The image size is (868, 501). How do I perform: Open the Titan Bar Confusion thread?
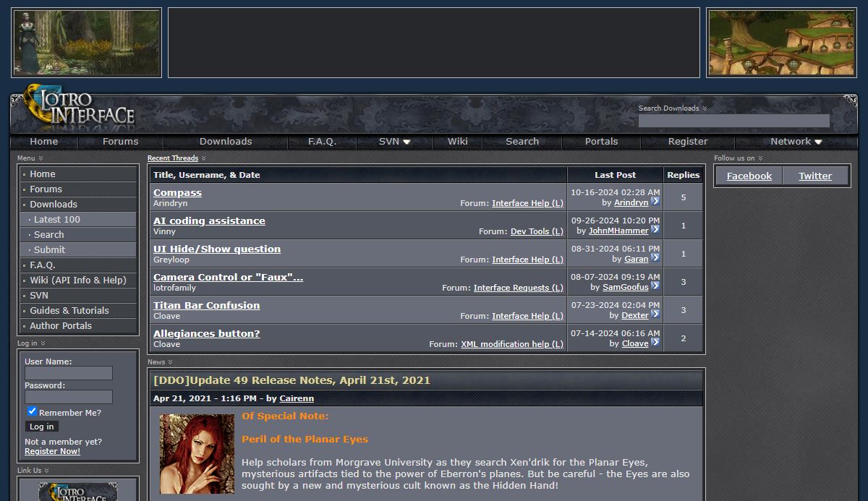click(x=206, y=305)
